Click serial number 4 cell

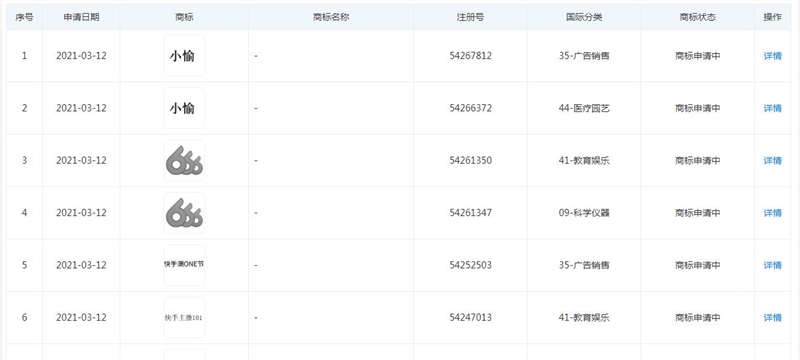(x=24, y=213)
